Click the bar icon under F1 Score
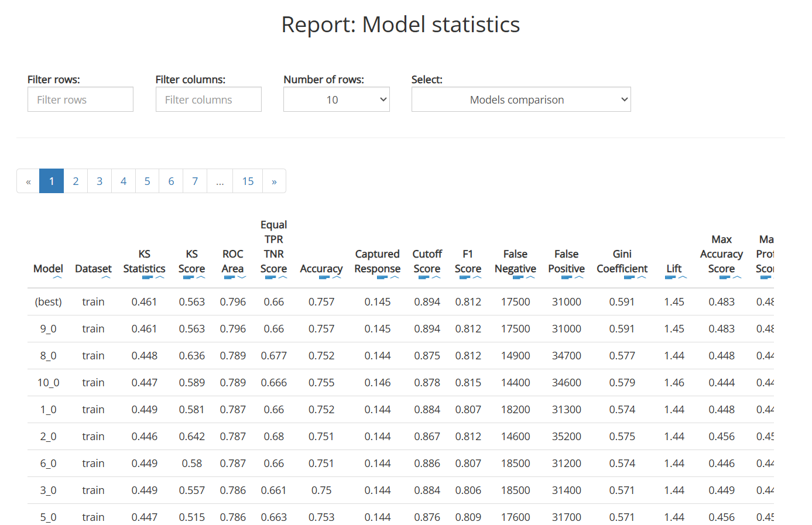The width and height of the screenshot is (812, 525). (x=465, y=277)
